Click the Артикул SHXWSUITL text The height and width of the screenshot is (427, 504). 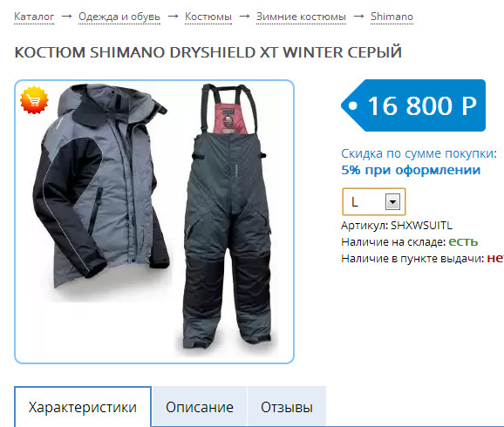pyautogui.click(x=397, y=226)
